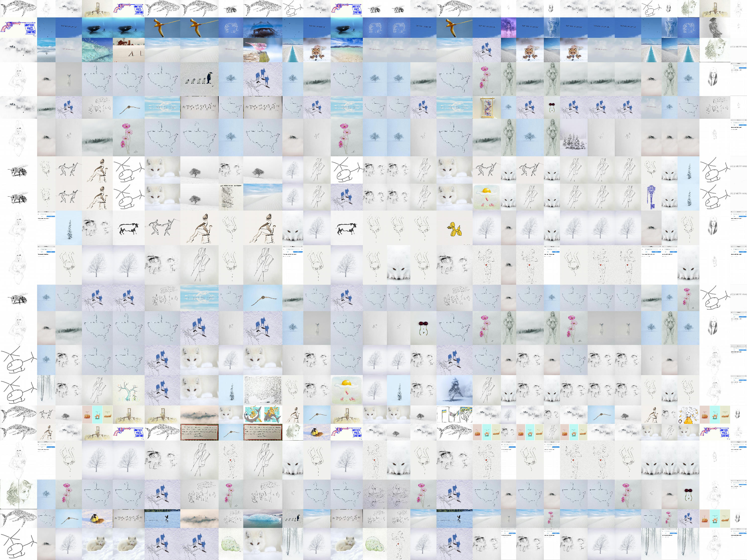
Task: Open the tropical beach with mountains thumbnail
Action: click(347, 50)
